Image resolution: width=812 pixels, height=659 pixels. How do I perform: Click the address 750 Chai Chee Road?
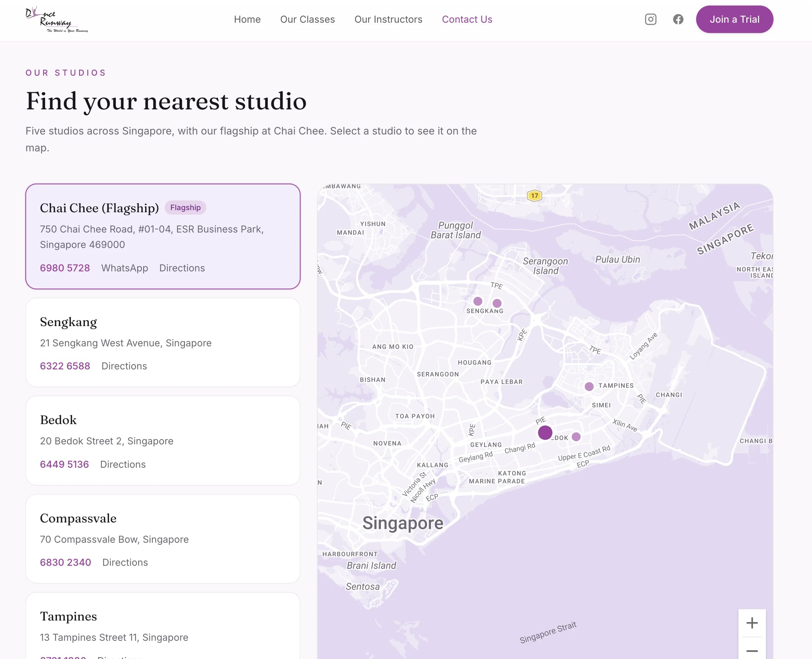(152, 237)
